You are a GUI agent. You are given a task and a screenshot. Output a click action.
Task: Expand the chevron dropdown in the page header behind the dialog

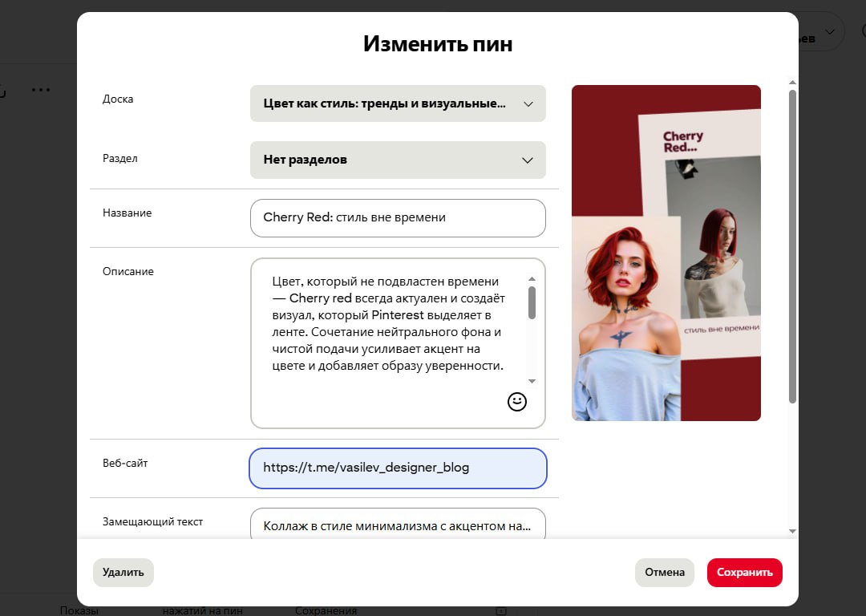pos(830,32)
